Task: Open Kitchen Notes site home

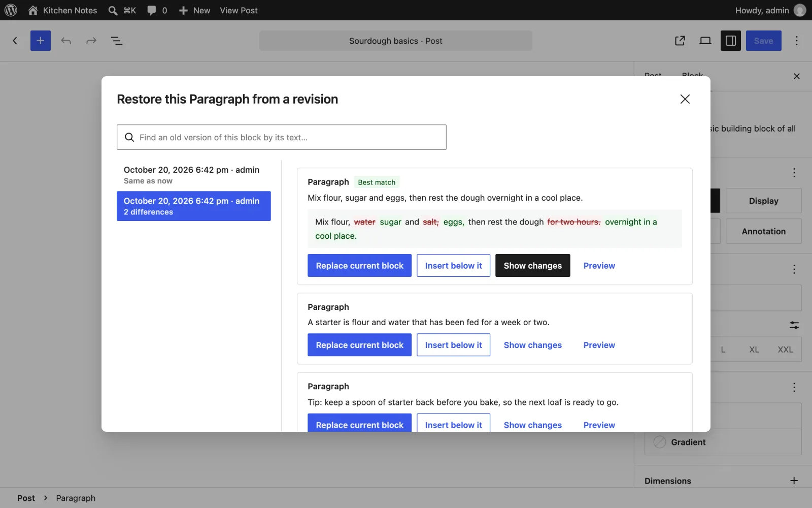Action: click(62, 10)
